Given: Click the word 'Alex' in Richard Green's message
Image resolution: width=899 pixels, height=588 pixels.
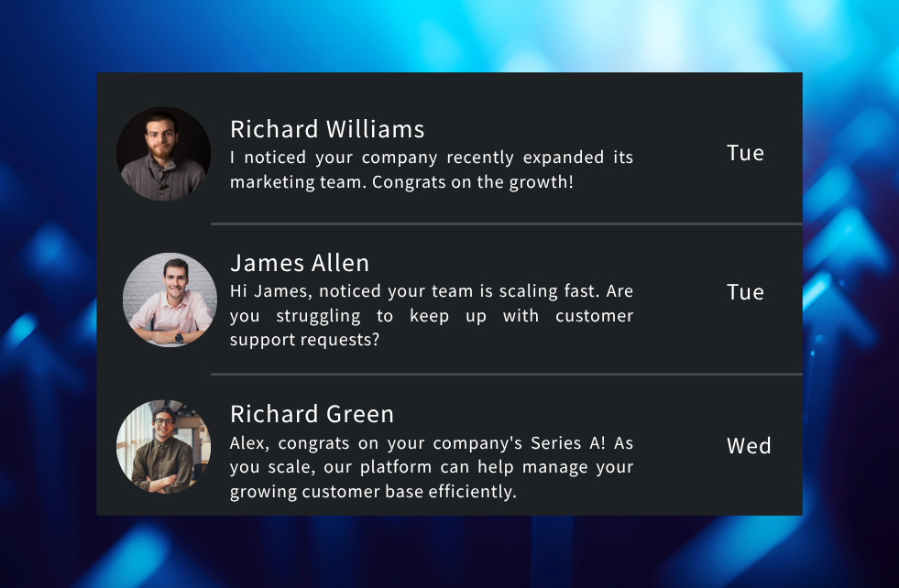Looking at the screenshot, I should [x=247, y=442].
